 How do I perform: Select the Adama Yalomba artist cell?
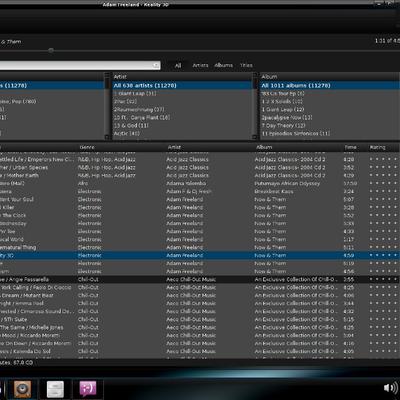[186, 184]
